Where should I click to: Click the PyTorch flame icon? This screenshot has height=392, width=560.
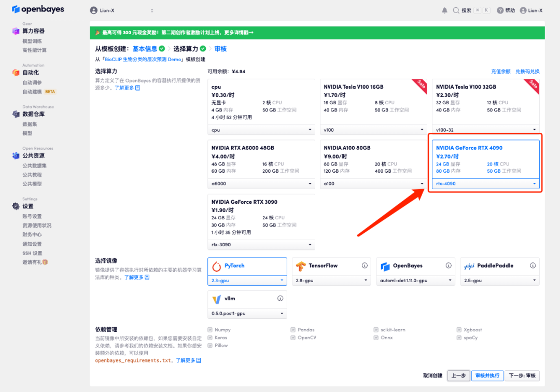click(216, 267)
